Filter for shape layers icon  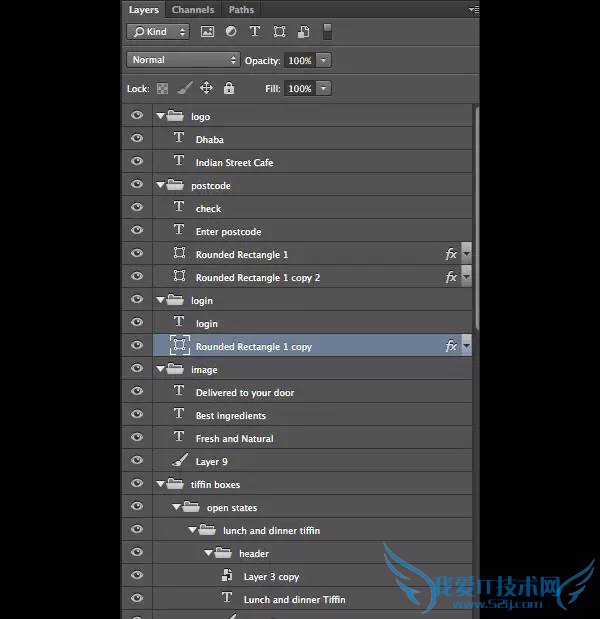(x=279, y=32)
